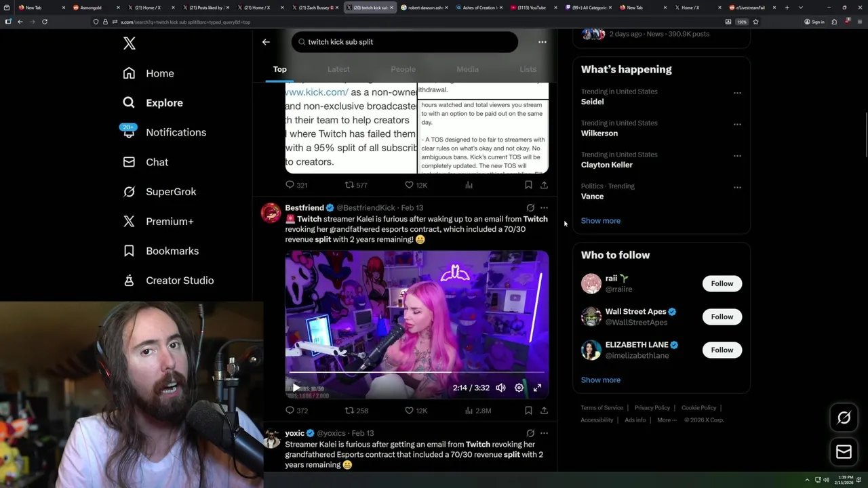Show more under What's happening
This screenshot has height=488, width=868.
600,221
